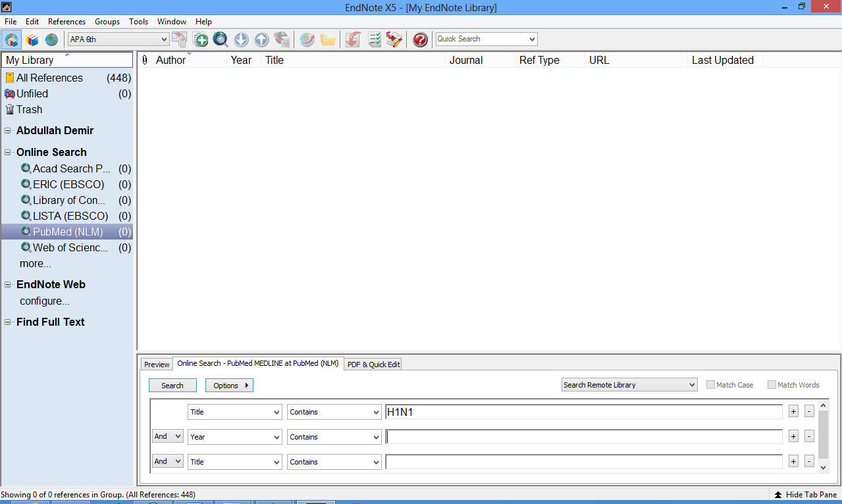Switch to the Preview tab
This screenshot has height=504, width=842.
(157, 365)
